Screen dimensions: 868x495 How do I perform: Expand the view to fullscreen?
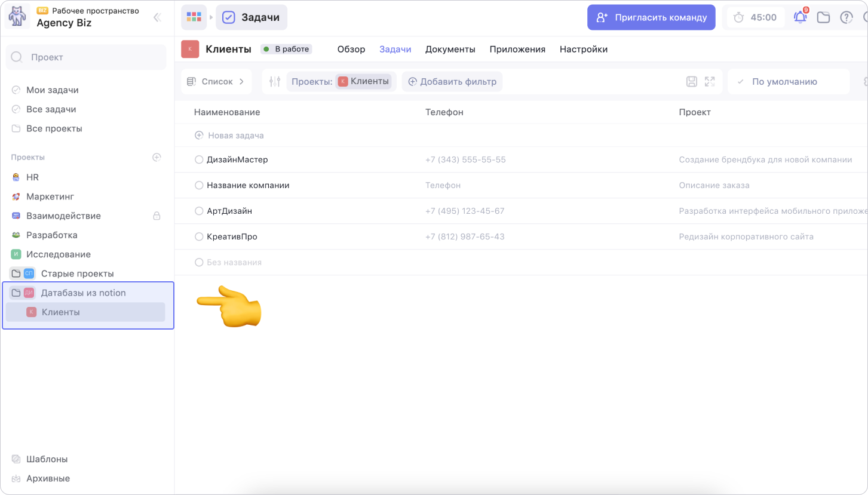pos(710,82)
